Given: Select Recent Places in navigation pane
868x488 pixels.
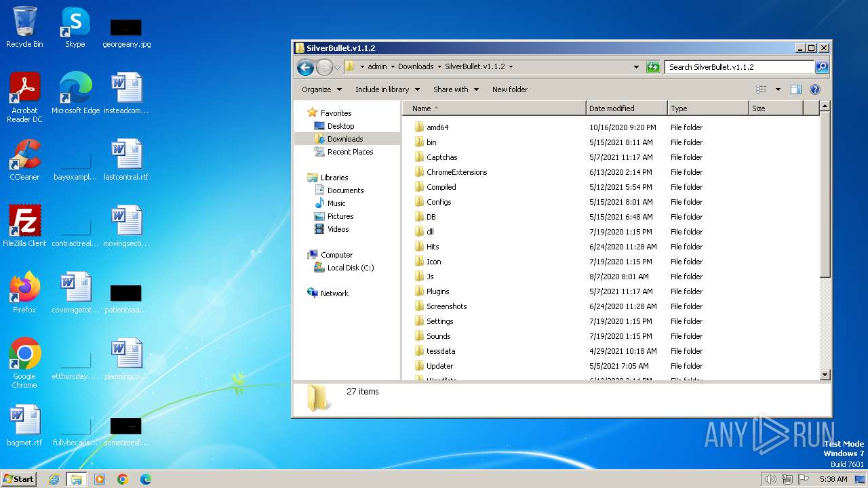Looking at the screenshot, I should point(350,152).
